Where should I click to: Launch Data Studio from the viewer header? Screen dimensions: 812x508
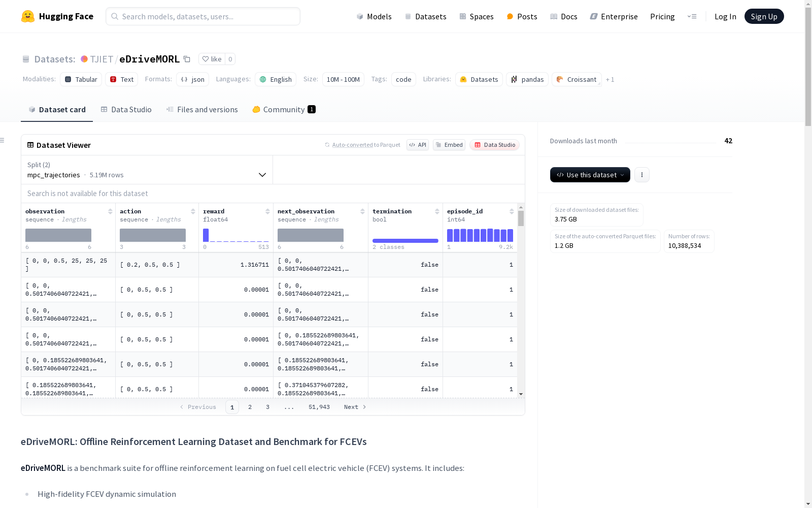point(494,145)
